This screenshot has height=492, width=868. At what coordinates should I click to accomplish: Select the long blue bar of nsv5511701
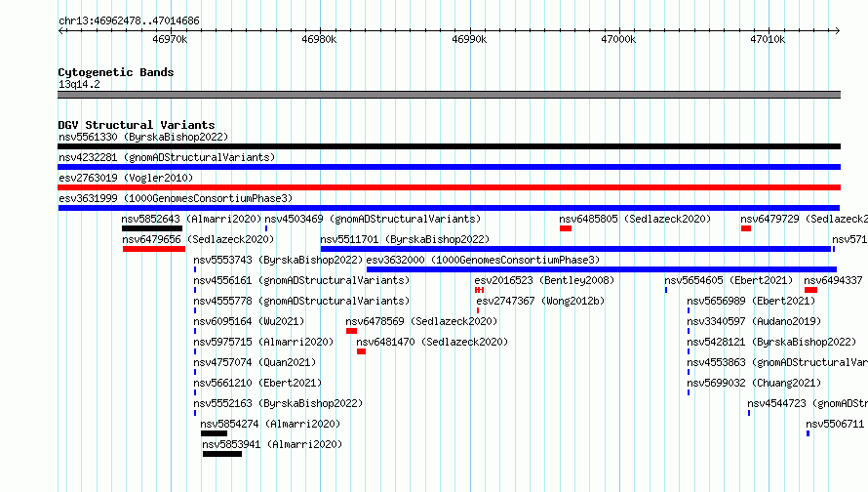point(575,249)
